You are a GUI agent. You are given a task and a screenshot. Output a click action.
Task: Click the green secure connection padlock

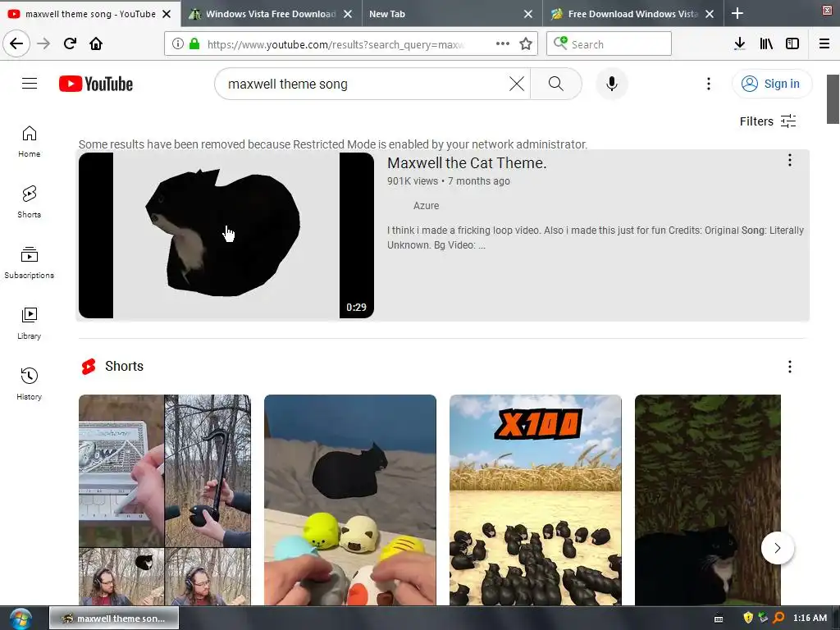click(x=194, y=44)
